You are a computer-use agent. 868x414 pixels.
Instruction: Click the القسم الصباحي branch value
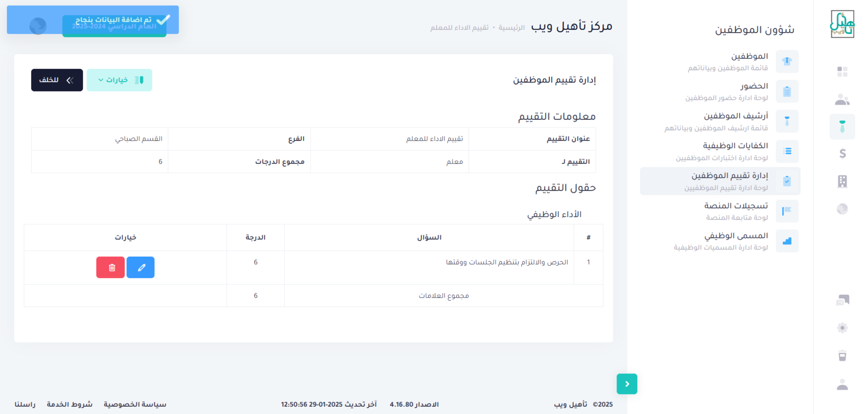click(x=139, y=139)
